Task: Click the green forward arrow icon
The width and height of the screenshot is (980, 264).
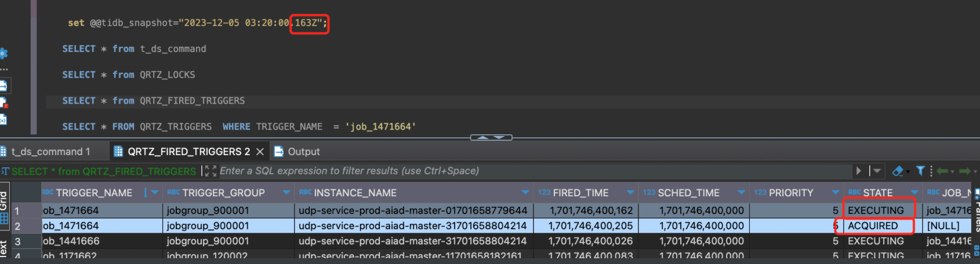Action: click(965, 171)
